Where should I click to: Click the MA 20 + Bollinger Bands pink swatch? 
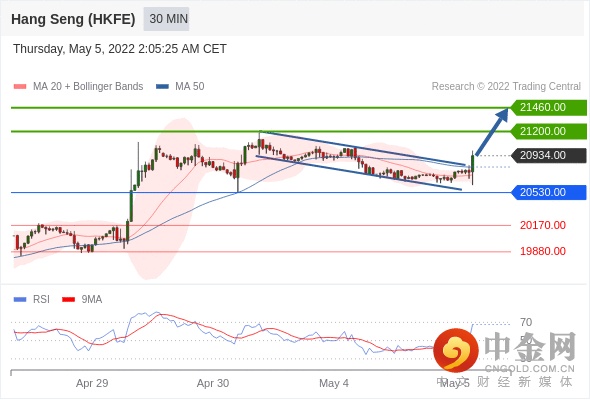pos(20,87)
